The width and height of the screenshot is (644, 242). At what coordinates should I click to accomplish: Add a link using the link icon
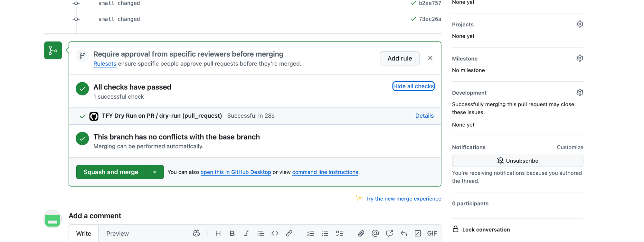coord(289,233)
